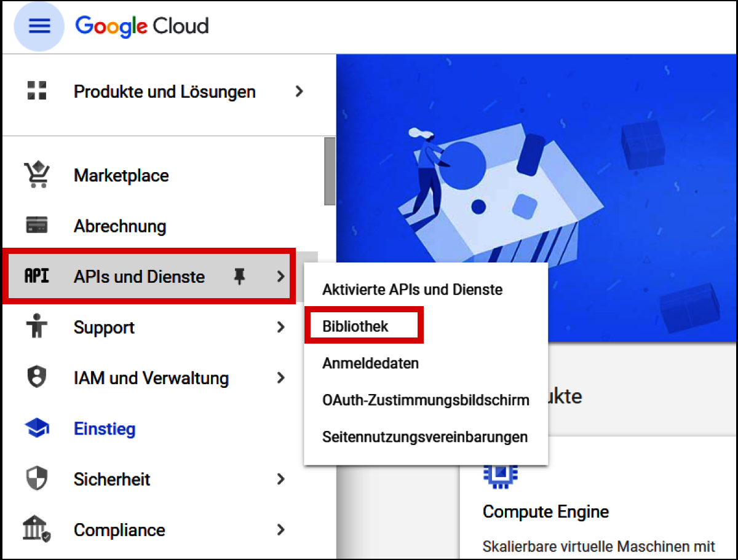Expand the IAM und Verwaltung chevron
738x560 pixels.
point(281,377)
